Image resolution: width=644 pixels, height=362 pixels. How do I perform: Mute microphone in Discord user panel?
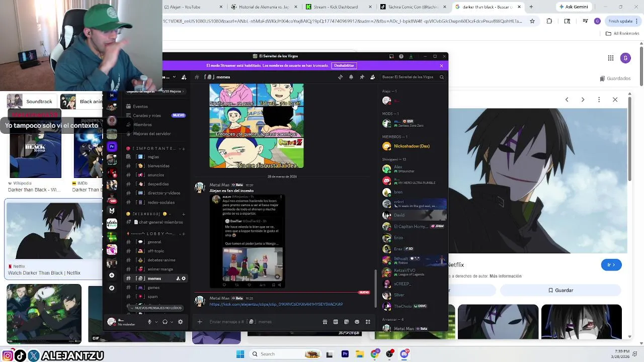pyautogui.click(x=149, y=322)
